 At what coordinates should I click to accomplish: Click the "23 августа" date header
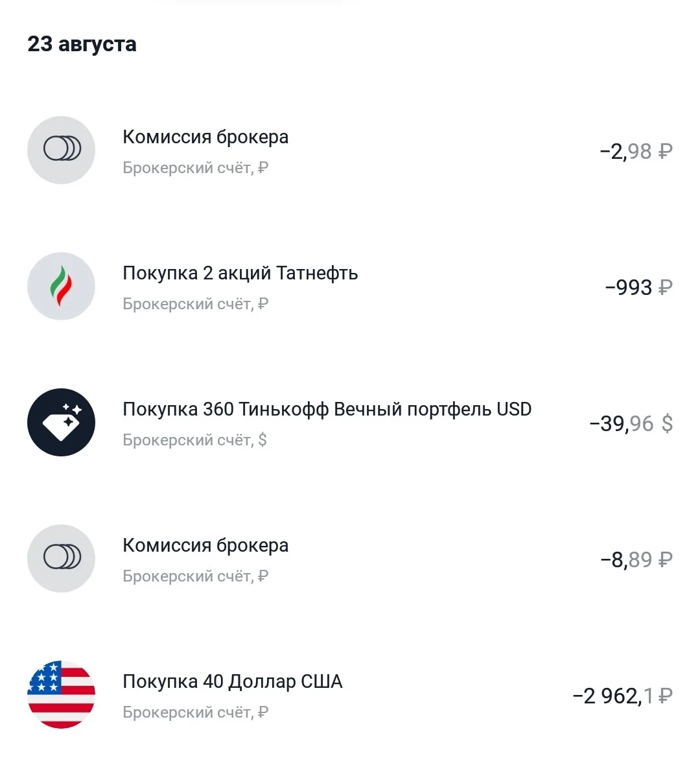pyautogui.click(x=82, y=44)
